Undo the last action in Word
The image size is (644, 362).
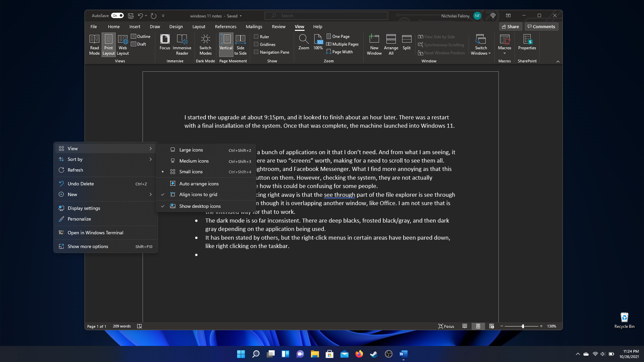pos(140,16)
